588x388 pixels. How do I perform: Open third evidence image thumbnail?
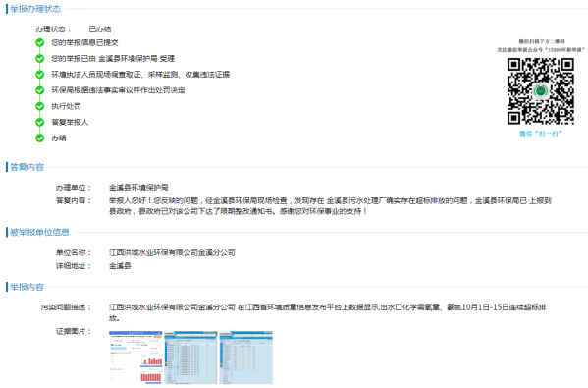point(245,358)
